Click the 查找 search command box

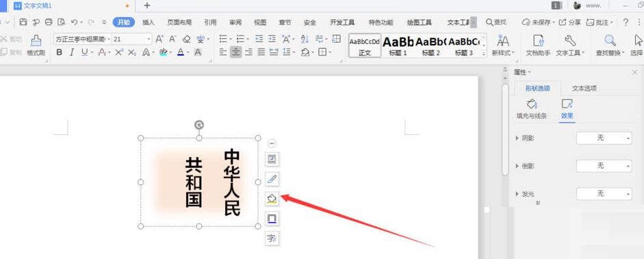click(496, 23)
